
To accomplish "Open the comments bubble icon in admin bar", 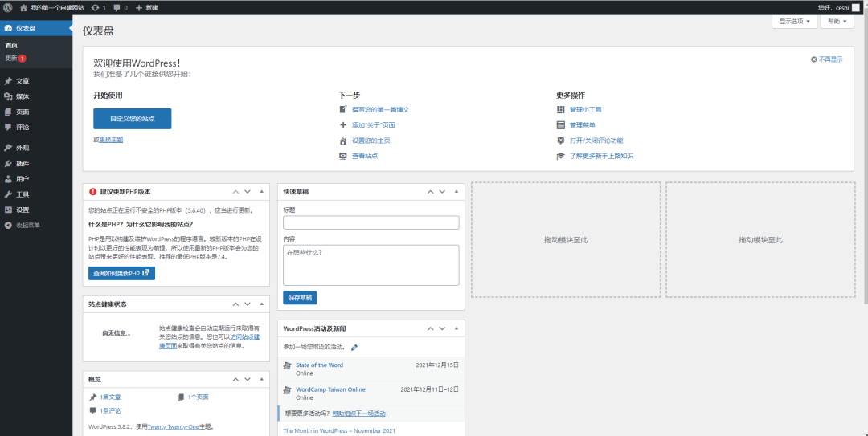I will [117, 8].
